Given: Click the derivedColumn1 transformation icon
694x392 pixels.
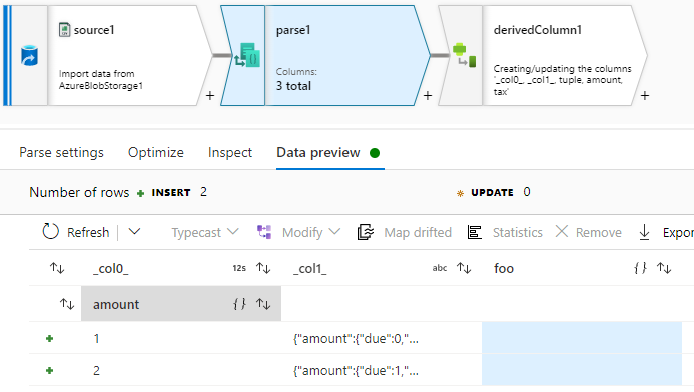Looking at the screenshot, I should (x=464, y=55).
